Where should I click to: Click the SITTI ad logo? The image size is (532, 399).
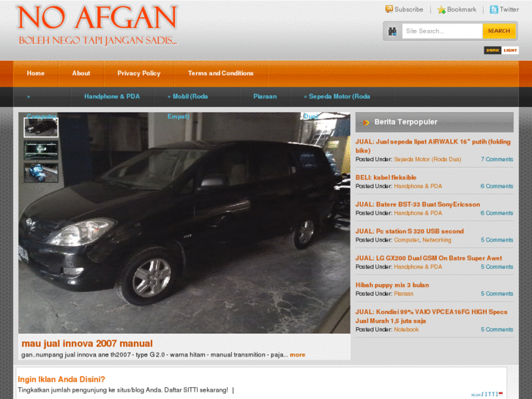point(487,394)
